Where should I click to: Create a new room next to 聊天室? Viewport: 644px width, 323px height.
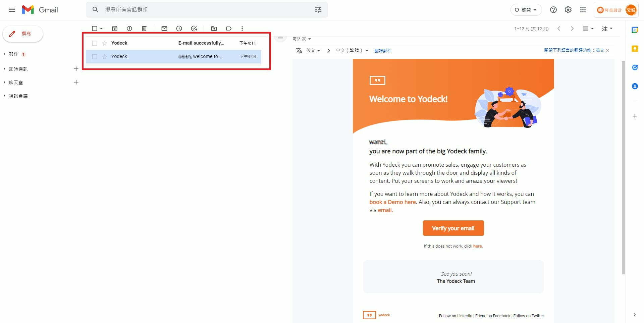point(76,82)
